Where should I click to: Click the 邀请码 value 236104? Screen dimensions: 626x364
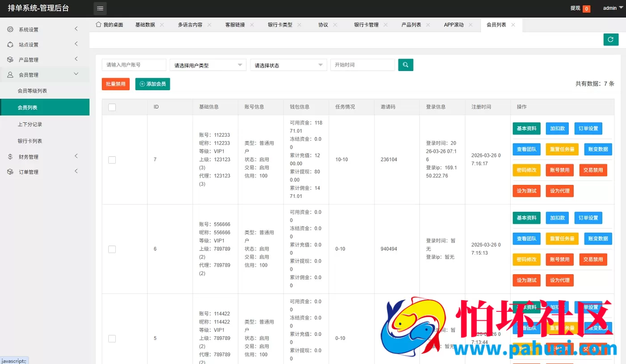point(389,159)
